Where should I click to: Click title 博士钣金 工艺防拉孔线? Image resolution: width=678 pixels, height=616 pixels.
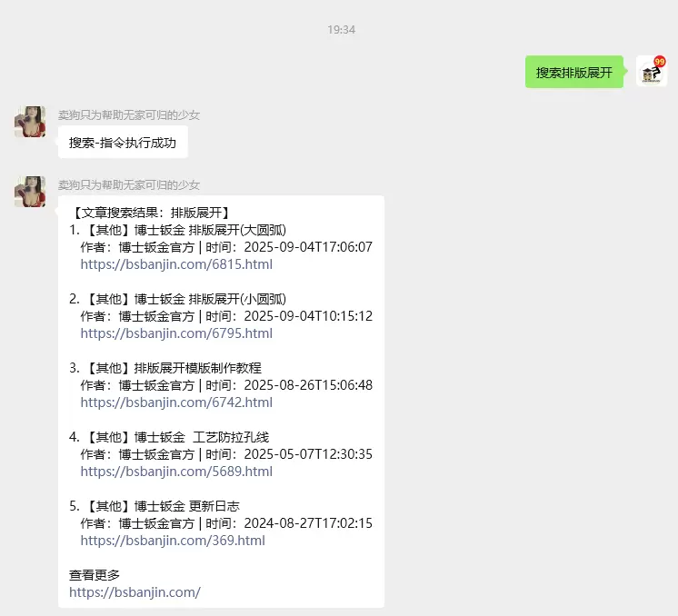[202, 437]
